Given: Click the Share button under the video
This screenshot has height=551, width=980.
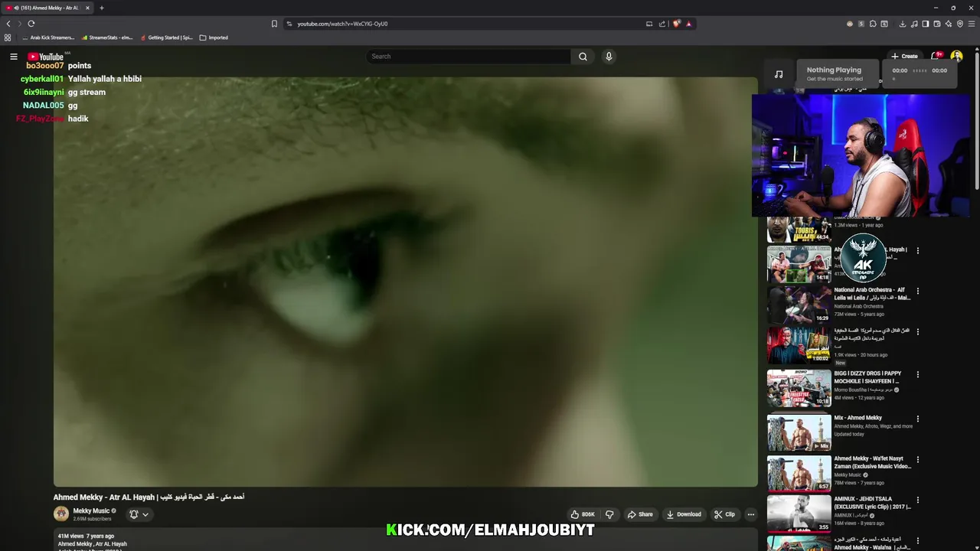Looking at the screenshot, I should [640, 514].
